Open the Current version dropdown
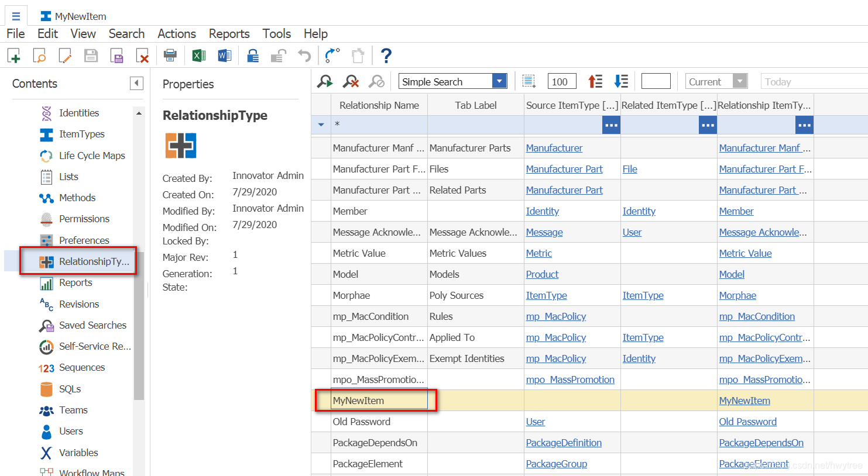Screen dimensions: 868x476 tap(740, 81)
